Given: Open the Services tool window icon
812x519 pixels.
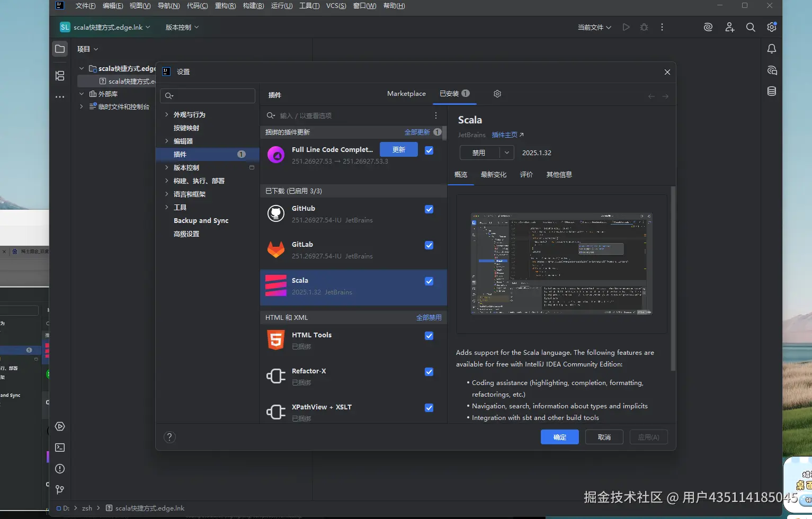Looking at the screenshot, I should point(60,426).
